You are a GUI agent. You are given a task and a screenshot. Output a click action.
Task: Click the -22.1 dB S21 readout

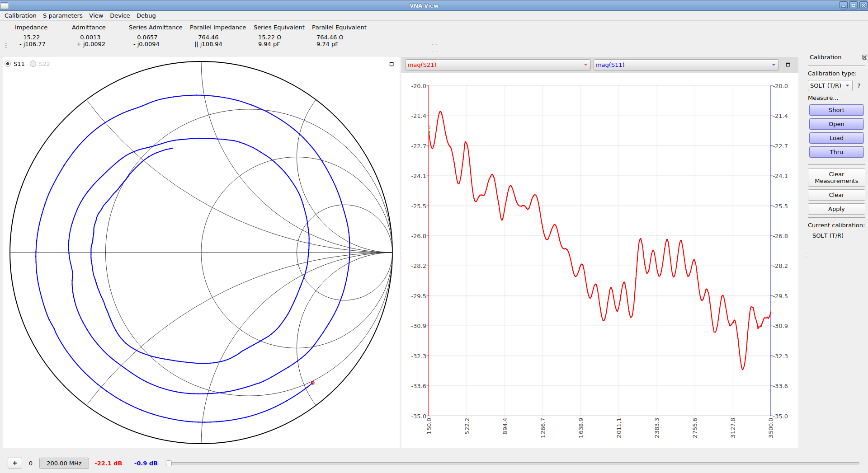108,463
